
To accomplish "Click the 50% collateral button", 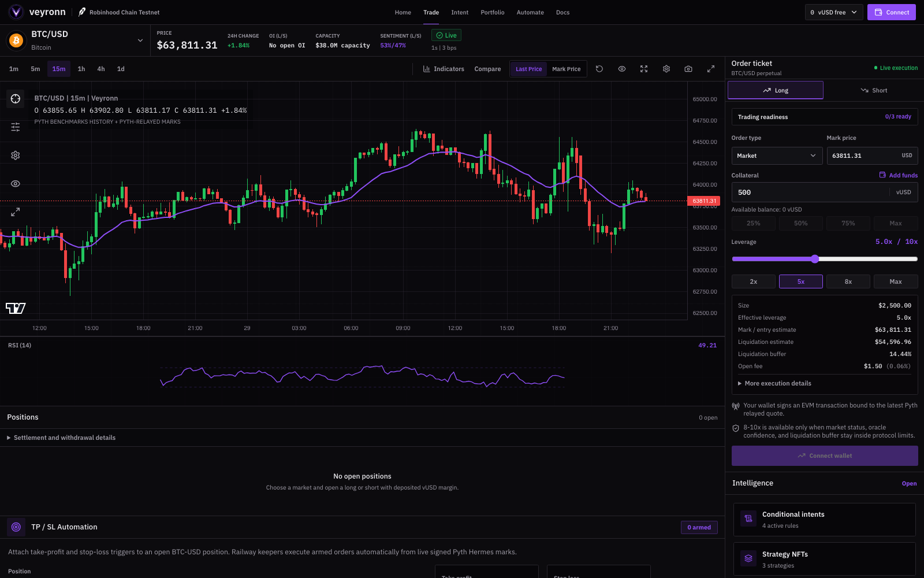I will [801, 223].
